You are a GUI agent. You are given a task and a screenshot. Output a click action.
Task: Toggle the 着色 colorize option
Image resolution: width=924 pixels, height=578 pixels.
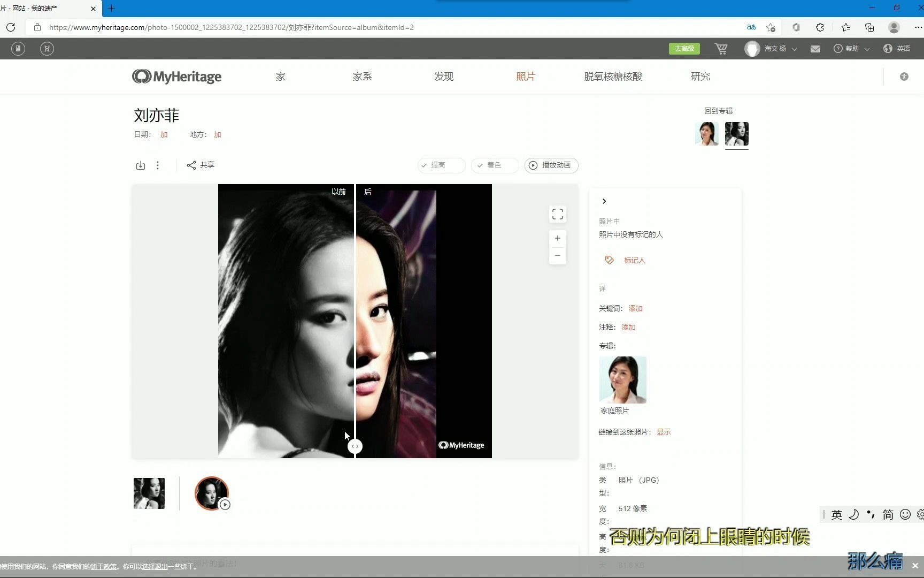pos(495,165)
